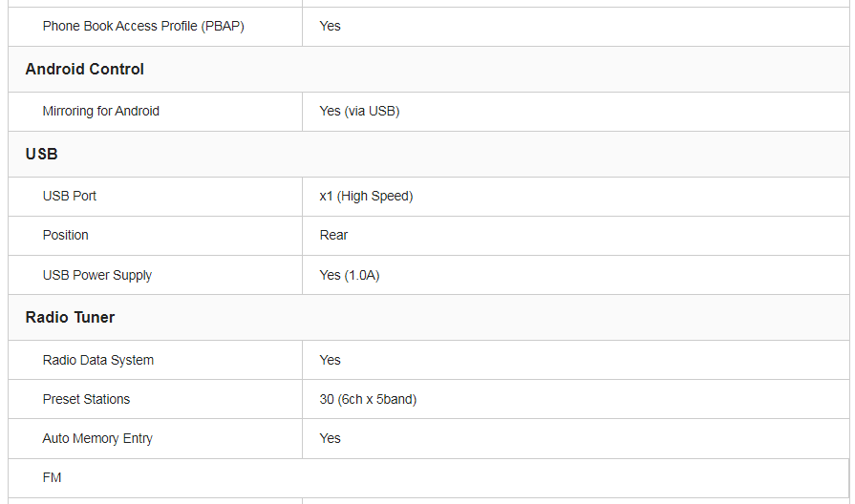Click the Rear value
The height and width of the screenshot is (504, 855).
click(333, 235)
